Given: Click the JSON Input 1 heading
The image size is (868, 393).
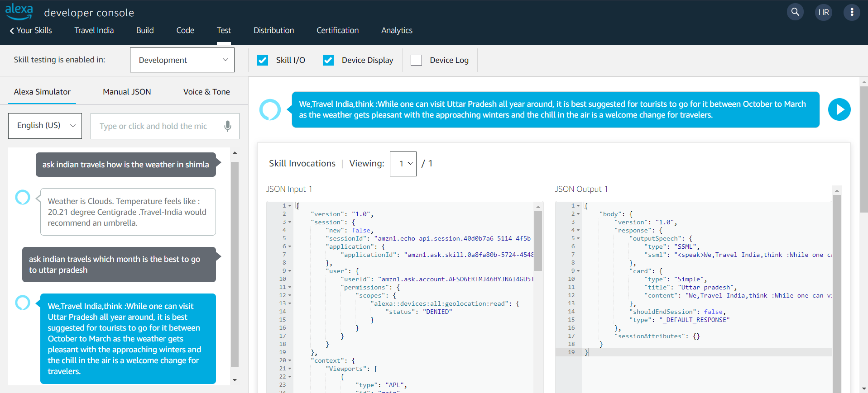Looking at the screenshot, I should click(x=289, y=189).
